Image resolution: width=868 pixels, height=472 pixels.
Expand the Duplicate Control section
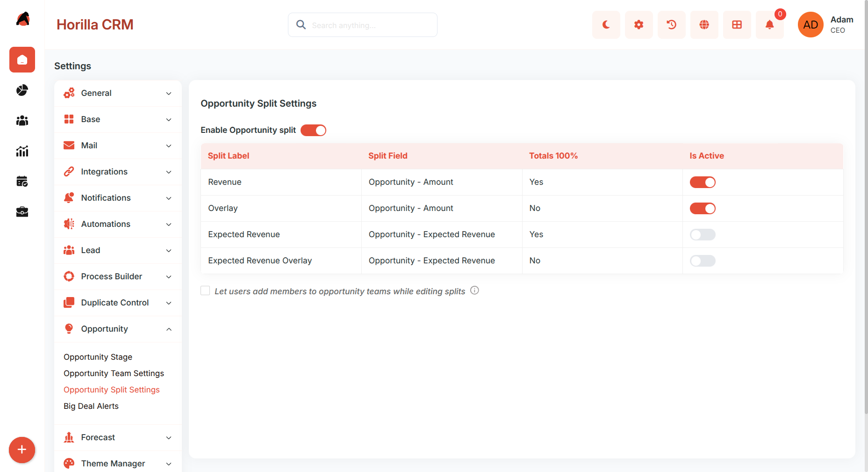click(x=118, y=303)
